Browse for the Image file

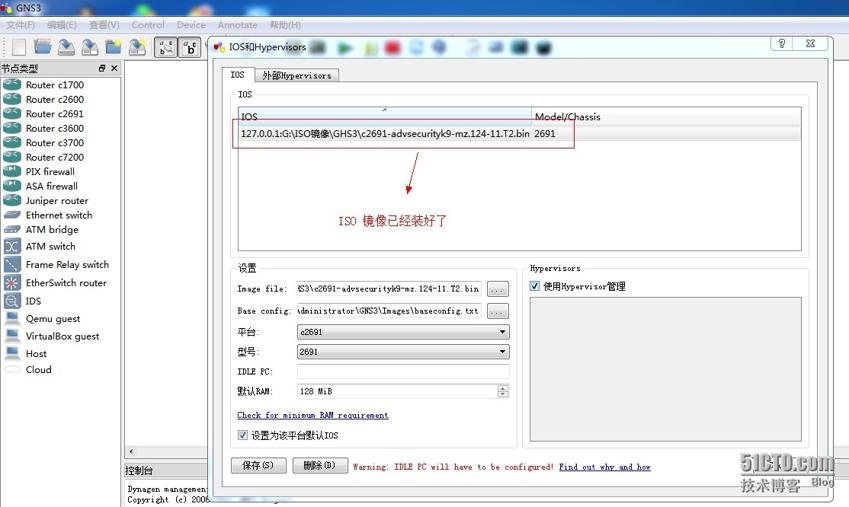point(498,289)
